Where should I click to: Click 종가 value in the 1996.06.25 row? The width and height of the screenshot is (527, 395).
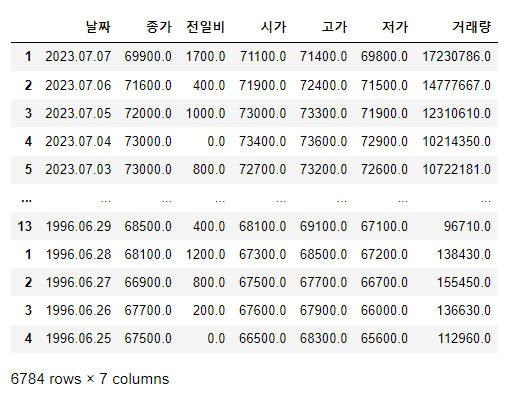[148, 338]
